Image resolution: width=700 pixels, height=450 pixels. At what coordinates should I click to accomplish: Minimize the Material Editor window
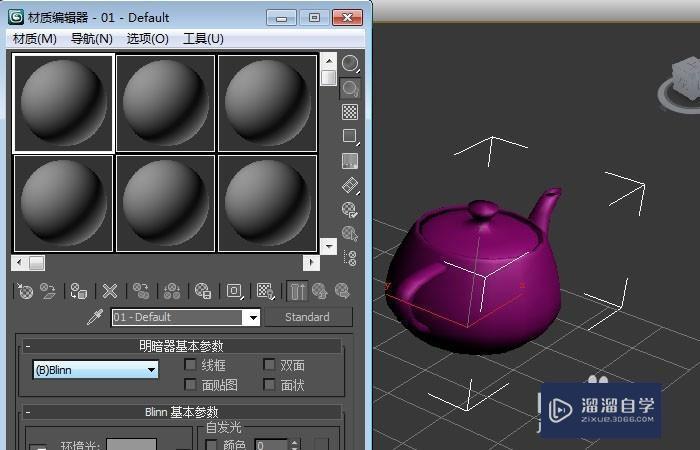[281, 18]
